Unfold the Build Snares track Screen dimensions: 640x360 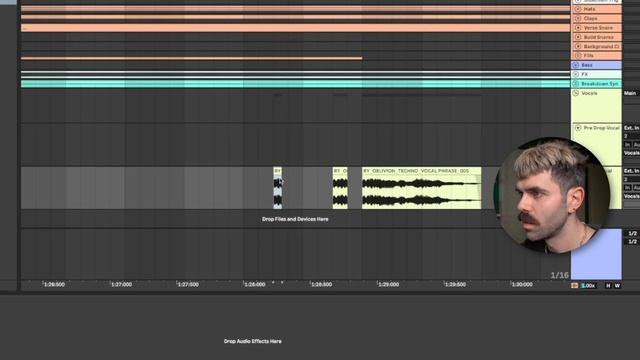point(578,37)
